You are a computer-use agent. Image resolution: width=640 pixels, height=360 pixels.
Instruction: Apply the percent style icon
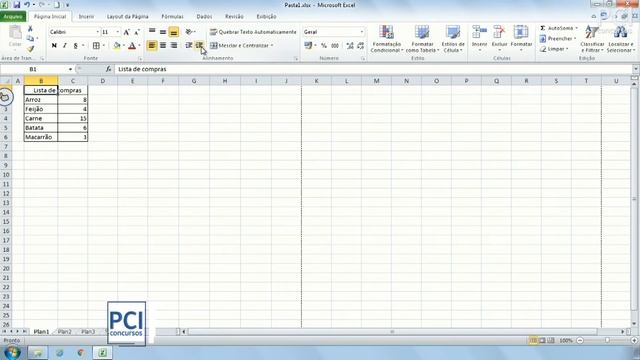324,46
